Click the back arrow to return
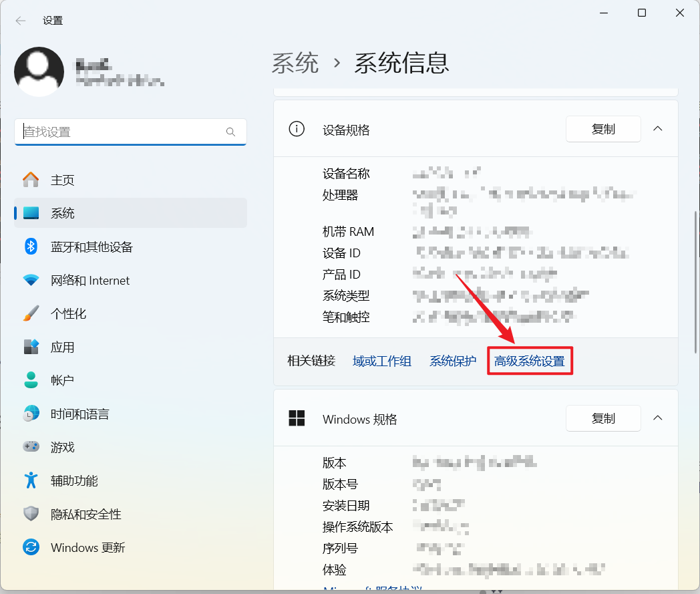 (21, 21)
